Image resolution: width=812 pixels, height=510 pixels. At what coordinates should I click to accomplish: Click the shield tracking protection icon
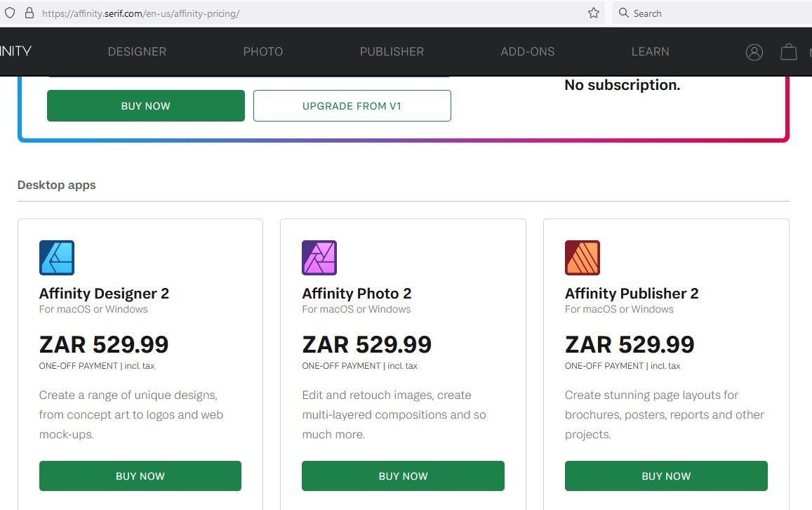(10, 13)
